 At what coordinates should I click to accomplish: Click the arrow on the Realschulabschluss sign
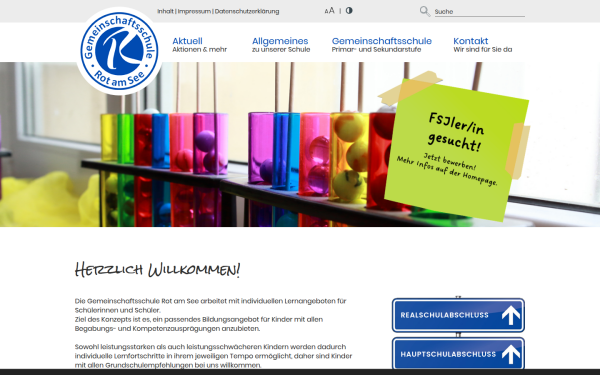[x=511, y=315]
